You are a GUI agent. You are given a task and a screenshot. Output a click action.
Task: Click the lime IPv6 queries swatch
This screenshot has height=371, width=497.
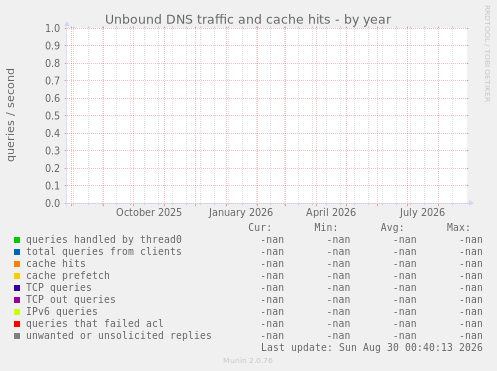tap(17, 312)
